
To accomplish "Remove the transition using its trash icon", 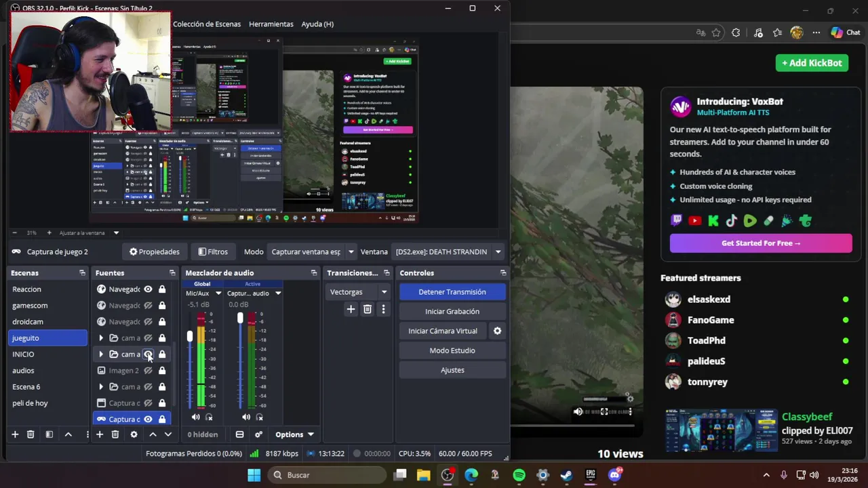I will (367, 309).
